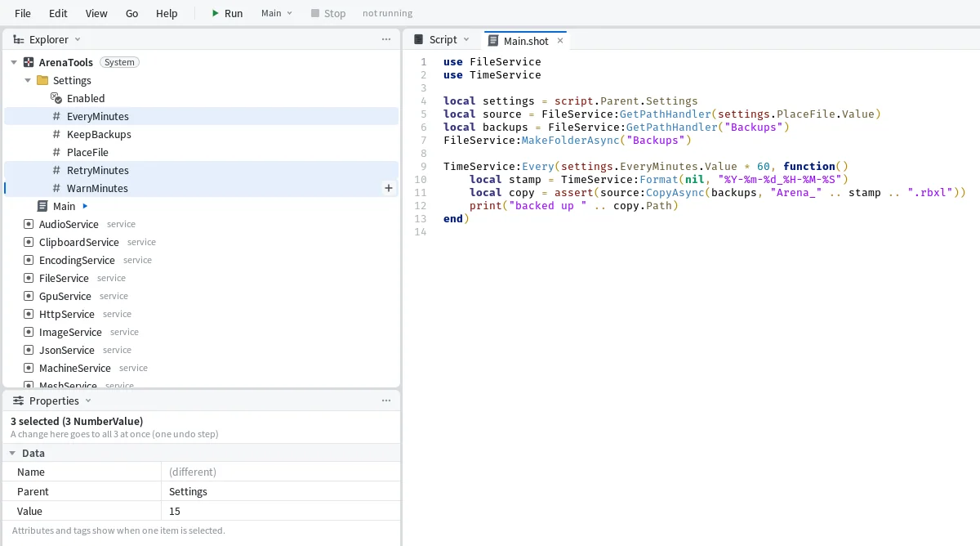The image size is (980, 546).
Task: Select the Enabled boolean value item
Action: pyautogui.click(x=201, y=98)
